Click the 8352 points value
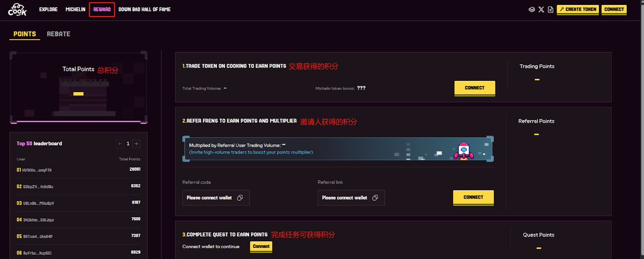Image resolution: width=644 pixels, height=259 pixels. (135, 186)
